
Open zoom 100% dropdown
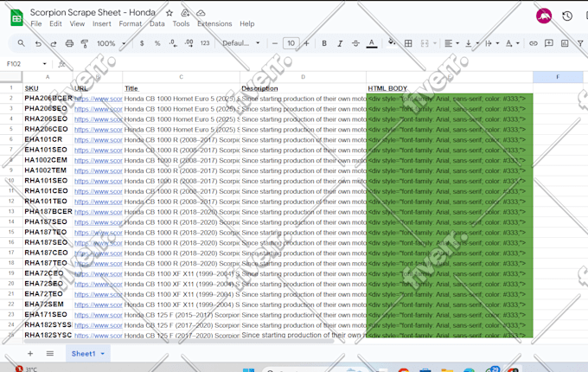point(111,43)
